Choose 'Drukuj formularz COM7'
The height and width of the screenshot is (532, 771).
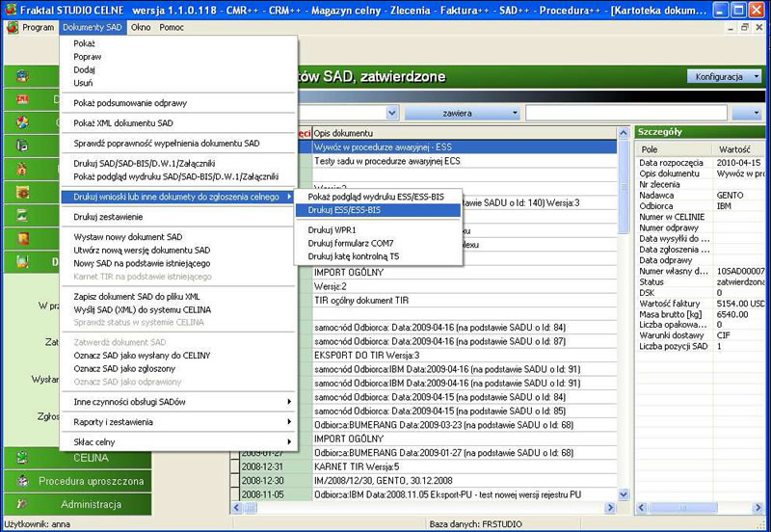378,244
